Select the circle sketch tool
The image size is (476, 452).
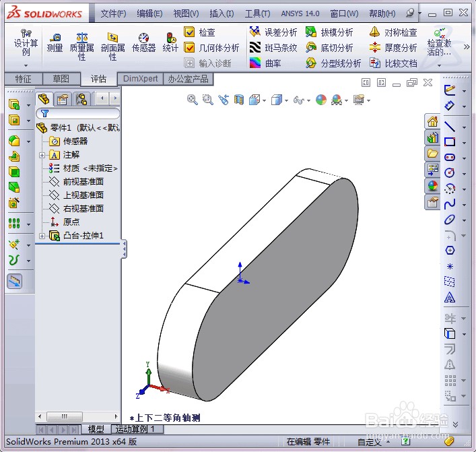pos(449,173)
